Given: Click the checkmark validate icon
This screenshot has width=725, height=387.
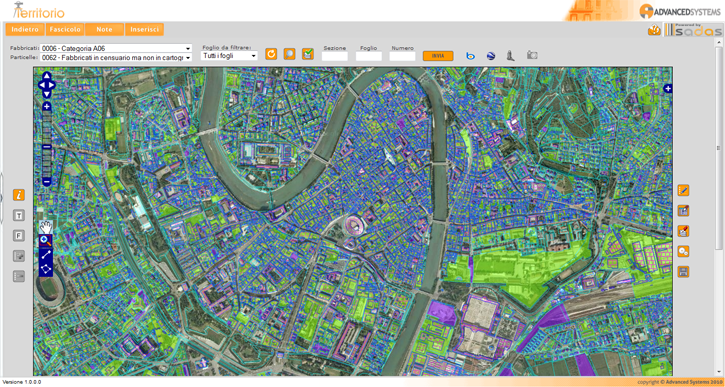Looking at the screenshot, I should tap(308, 54).
